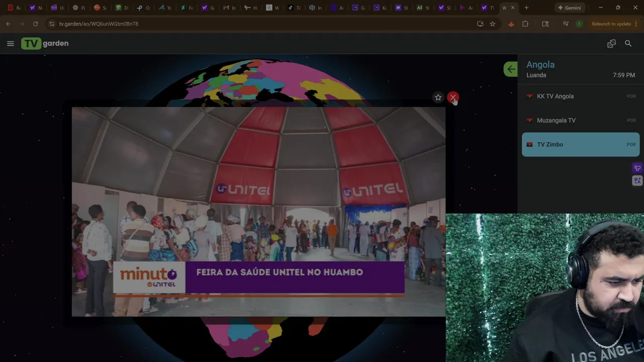Open the Chrome three-dot menu

coord(636,24)
